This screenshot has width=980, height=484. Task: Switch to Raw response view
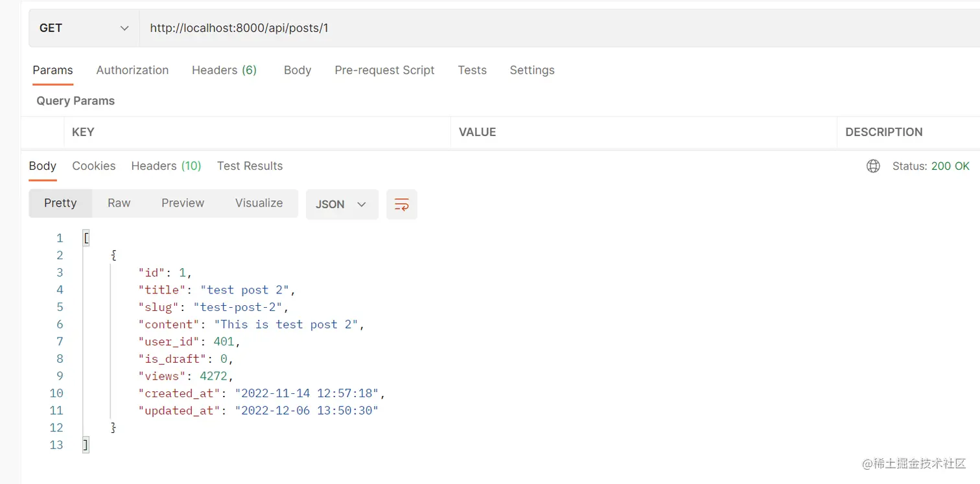[119, 203]
